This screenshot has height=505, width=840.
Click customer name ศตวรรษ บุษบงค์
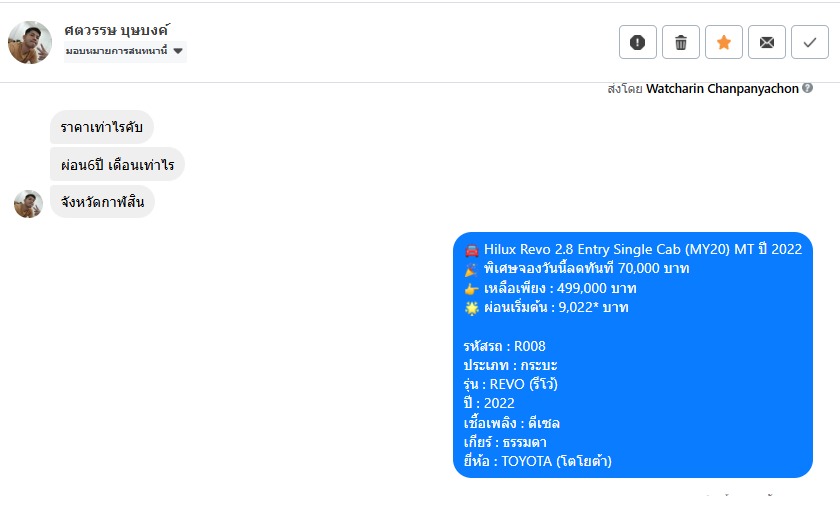click(117, 31)
